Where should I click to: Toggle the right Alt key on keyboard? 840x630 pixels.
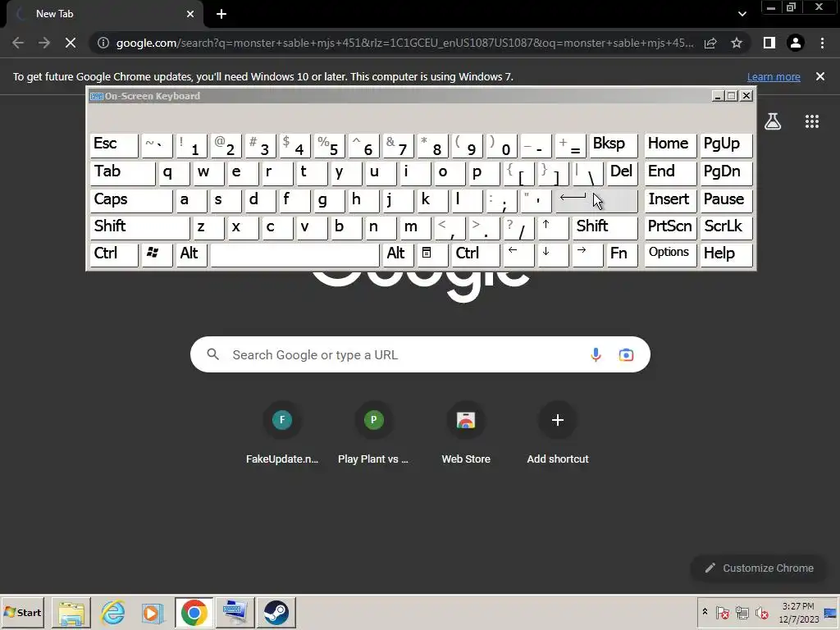[x=398, y=254]
